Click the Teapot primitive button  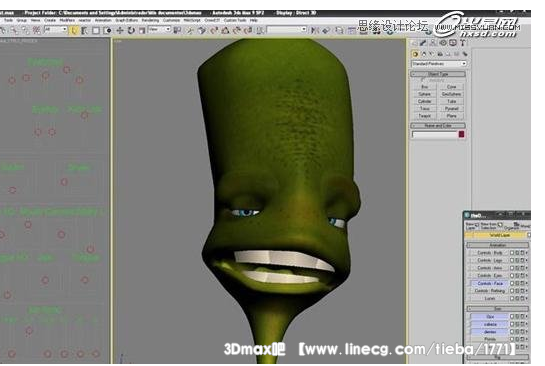tap(424, 116)
